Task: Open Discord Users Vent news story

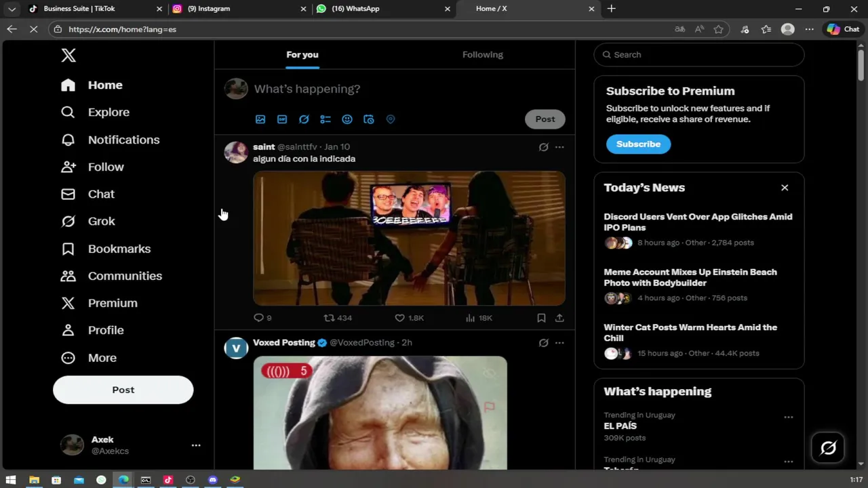Action: 699,230
